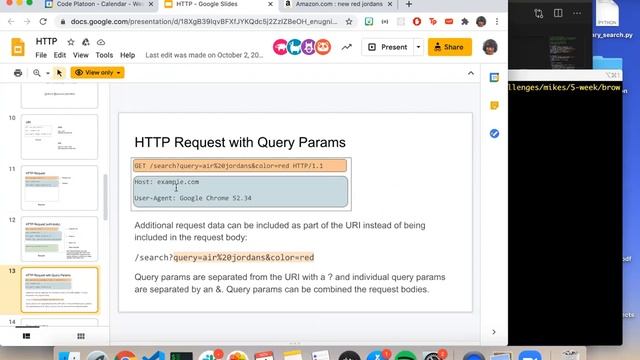The image size is (640, 360).
Task: Select the HTTP - Google Slides tab
Action: pos(218,4)
